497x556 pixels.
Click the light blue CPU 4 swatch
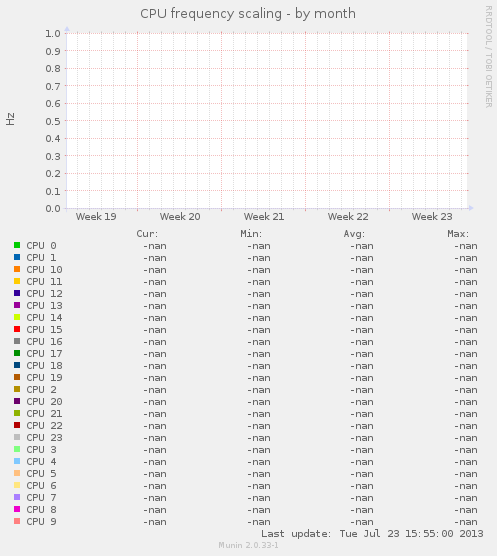pos(17,461)
